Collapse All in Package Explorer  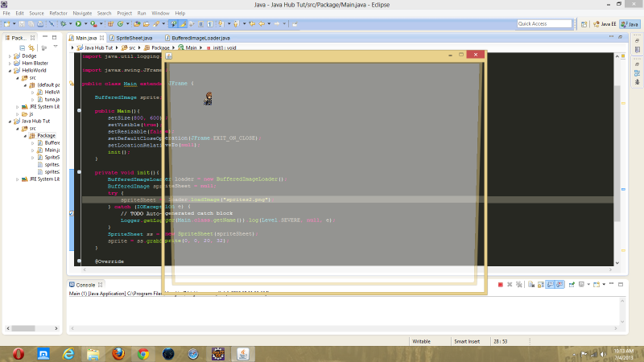pyautogui.click(x=23, y=48)
